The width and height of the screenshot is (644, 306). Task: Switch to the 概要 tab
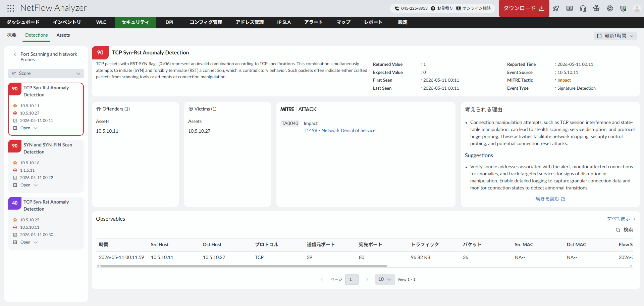click(x=12, y=35)
